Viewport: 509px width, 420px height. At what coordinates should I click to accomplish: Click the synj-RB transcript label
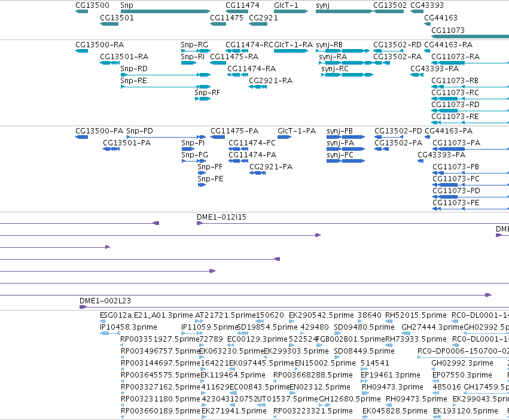click(x=329, y=45)
